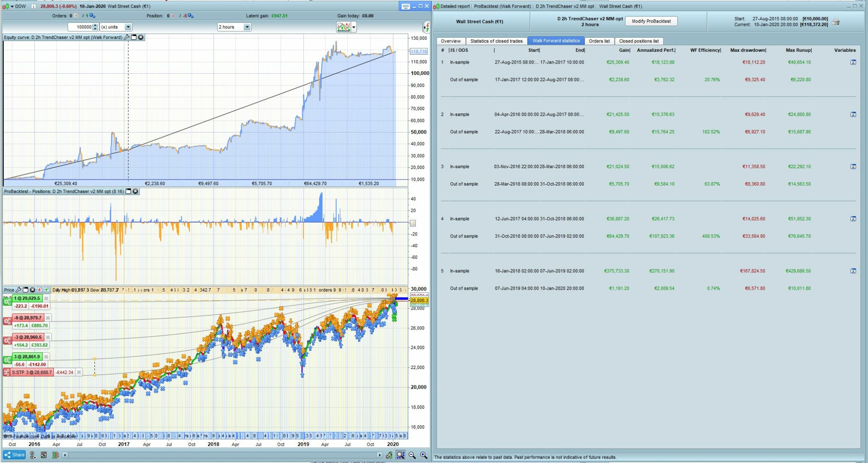Cancel the S:STP 3@28,688.7 stop order
Screen dimensions: 868x463
pos(79,372)
